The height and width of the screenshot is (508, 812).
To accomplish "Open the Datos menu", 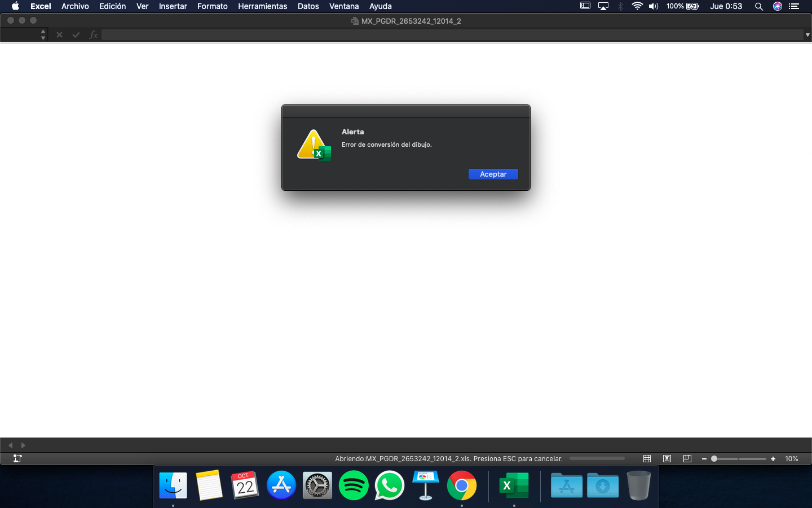I will pos(308,6).
